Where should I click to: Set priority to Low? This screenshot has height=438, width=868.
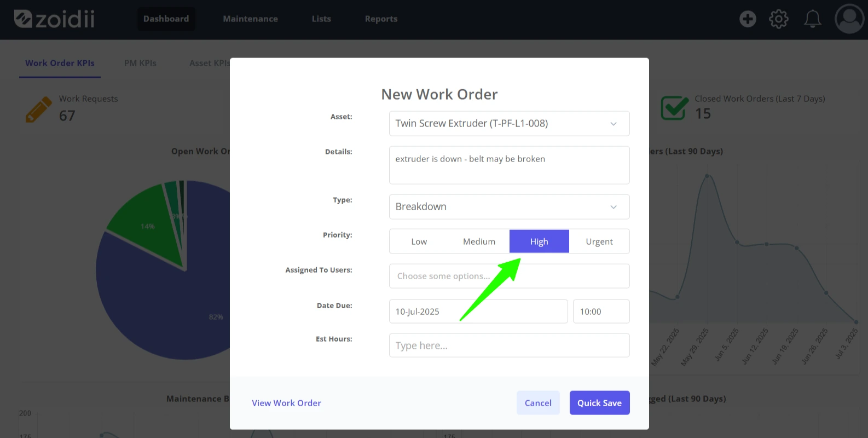pyautogui.click(x=419, y=241)
